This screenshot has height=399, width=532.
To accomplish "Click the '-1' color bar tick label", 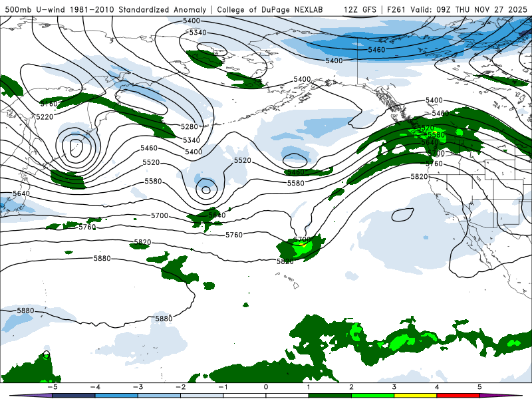I will (223, 387).
